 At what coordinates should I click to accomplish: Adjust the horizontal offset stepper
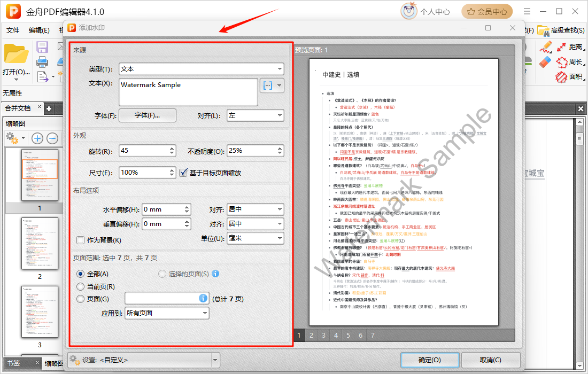click(187, 209)
